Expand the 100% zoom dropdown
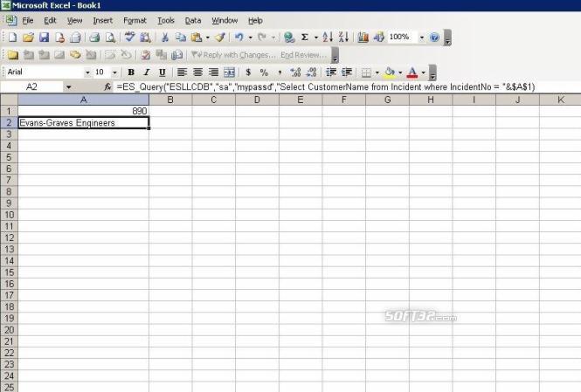 (422, 37)
